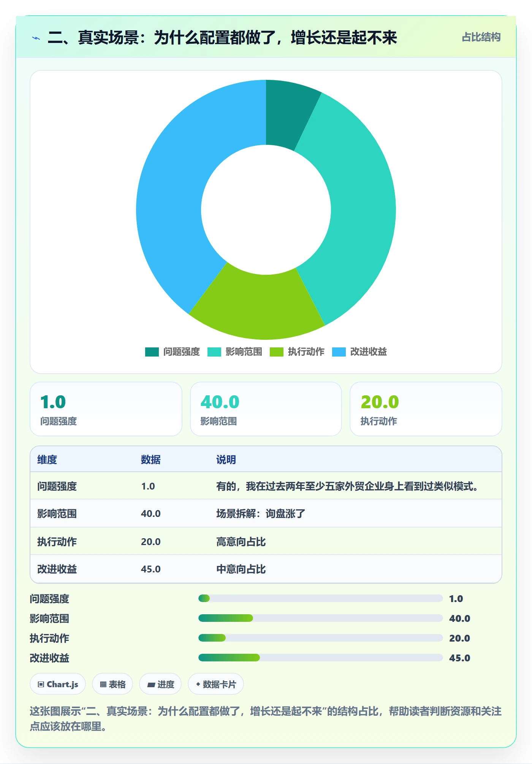Viewport: 532px width, 764px height.
Task: Click the 执行动作 progress bar
Action: 320,638
